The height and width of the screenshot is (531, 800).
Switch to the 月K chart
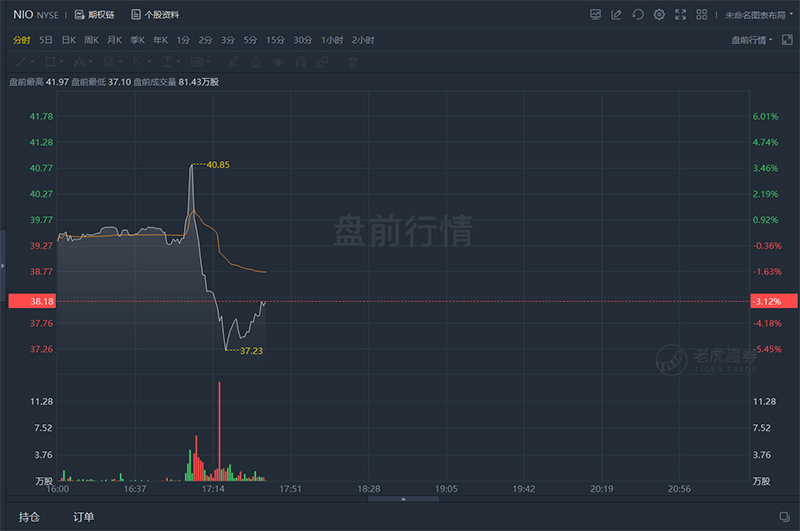click(115, 40)
